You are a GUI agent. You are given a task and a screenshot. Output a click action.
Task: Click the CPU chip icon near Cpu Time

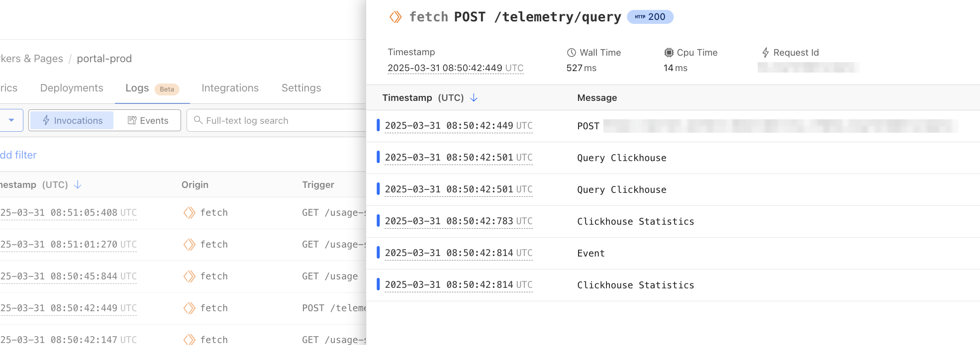[669, 53]
